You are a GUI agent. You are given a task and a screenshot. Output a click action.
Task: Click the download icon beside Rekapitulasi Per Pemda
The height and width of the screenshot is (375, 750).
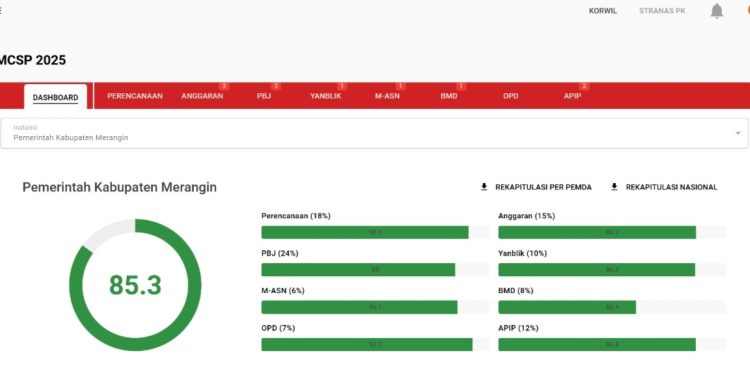point(484,187)
